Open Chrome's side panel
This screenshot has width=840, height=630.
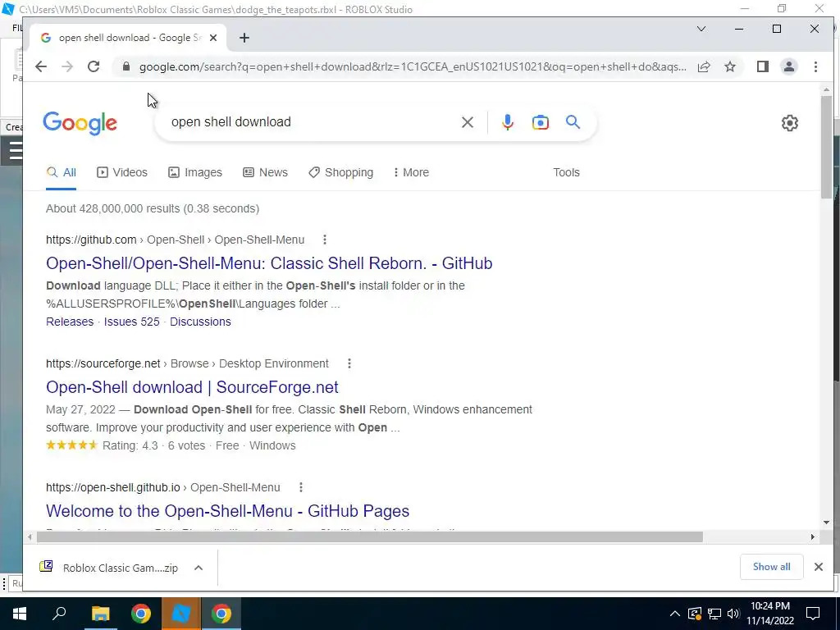pyautogui.click(x=763, y=66)
